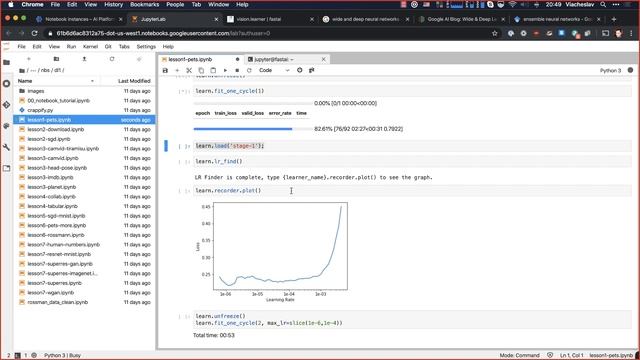Viewport: 640px width, 360px height.
Task: Click the nbs breadcrumb folder
Action: pyautogui.click(x=45, y=70)
